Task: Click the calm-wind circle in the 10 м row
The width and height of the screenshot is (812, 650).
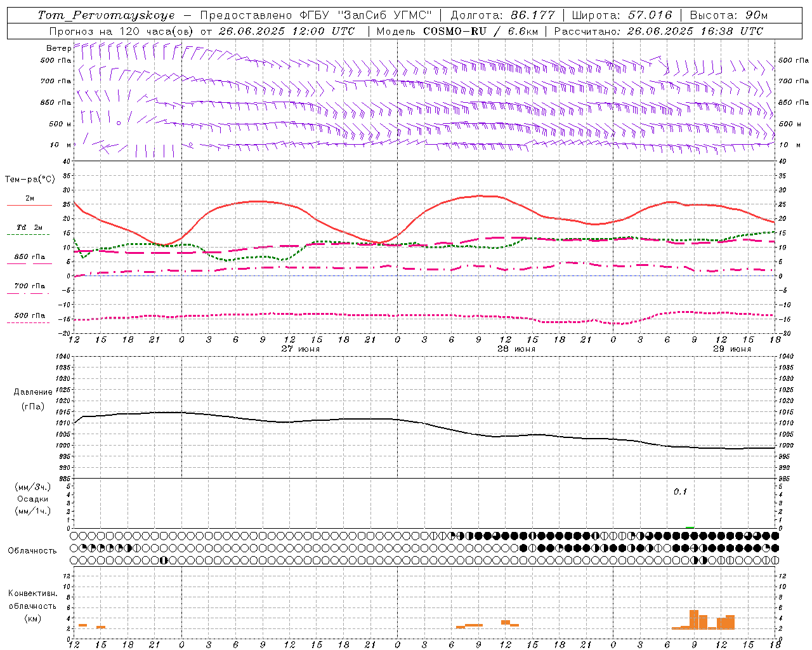Action: pos(191,145)
